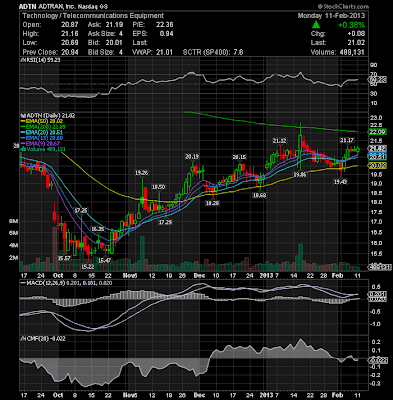The width and height of the screenshot is (393, 400).
Task: Click the SCTR (SP400) value 7.6
Action: [x=238, y=52]
